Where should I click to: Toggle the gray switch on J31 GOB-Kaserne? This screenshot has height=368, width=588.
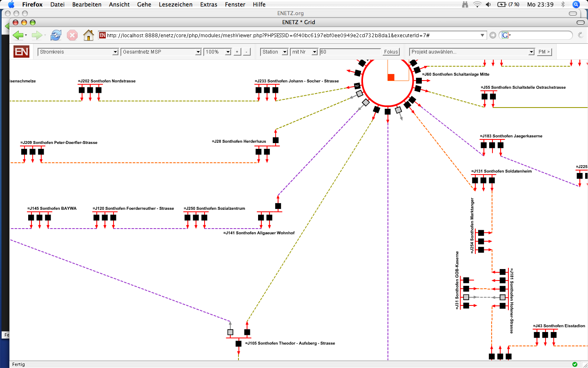click(x=466, y=297)
